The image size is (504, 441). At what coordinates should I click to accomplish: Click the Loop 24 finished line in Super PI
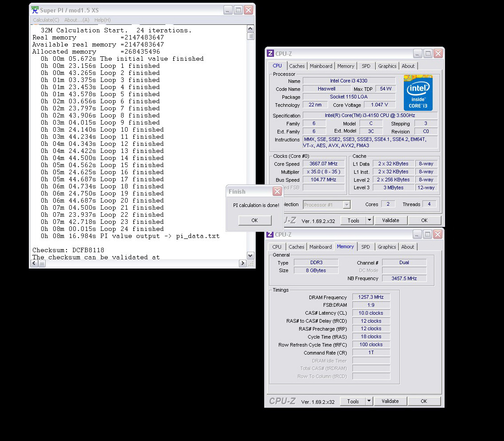(102, 229)
